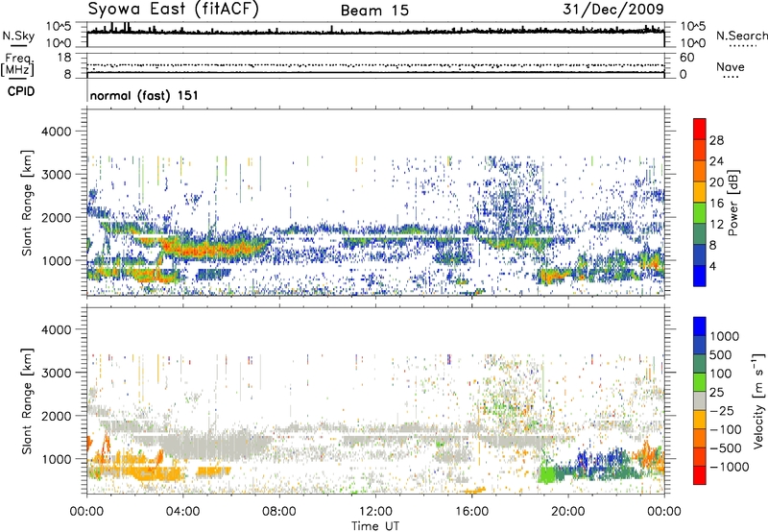Click the '20:00' time axis tick

pyautogui.click(x=568, y=512)
